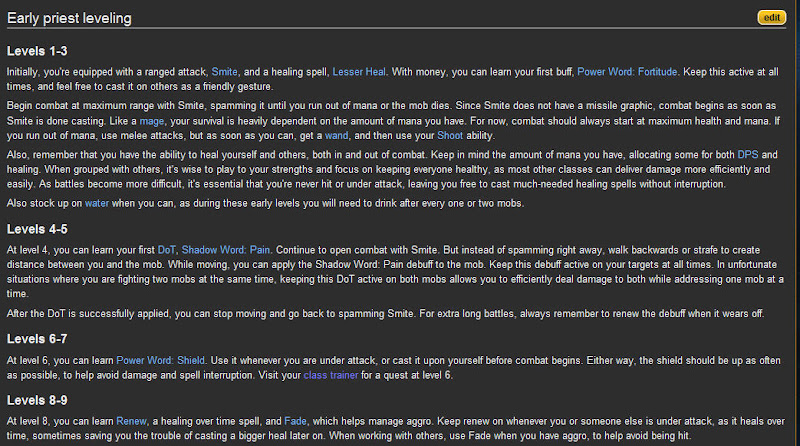800x446 pixels.
Task: Open the Shadow Word: Pain link
Action: pos(226,250)
